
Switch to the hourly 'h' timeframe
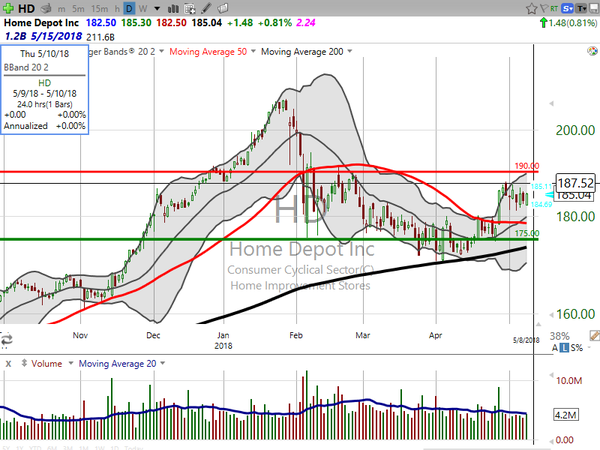(117, 8)
